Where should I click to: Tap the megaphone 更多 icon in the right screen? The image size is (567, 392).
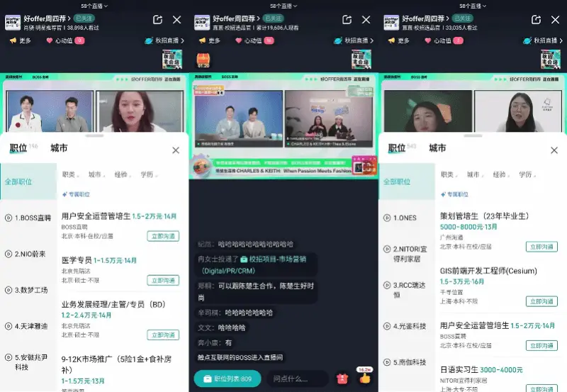point(398,40)
